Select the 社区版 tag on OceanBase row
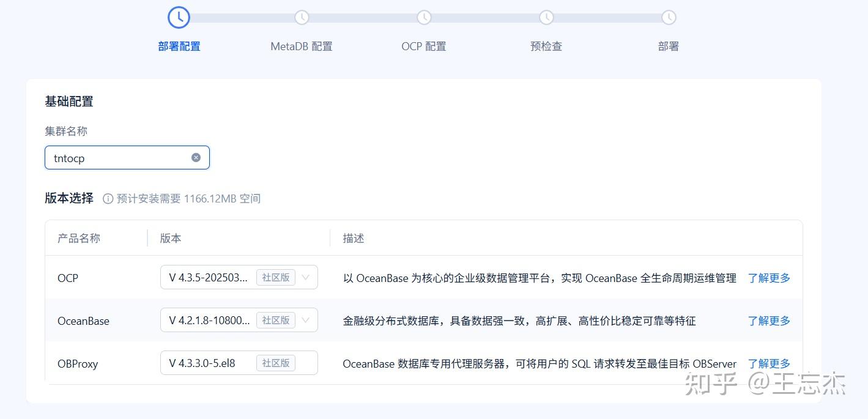Viewport: 868px width, 419px height. click(276, 320)
